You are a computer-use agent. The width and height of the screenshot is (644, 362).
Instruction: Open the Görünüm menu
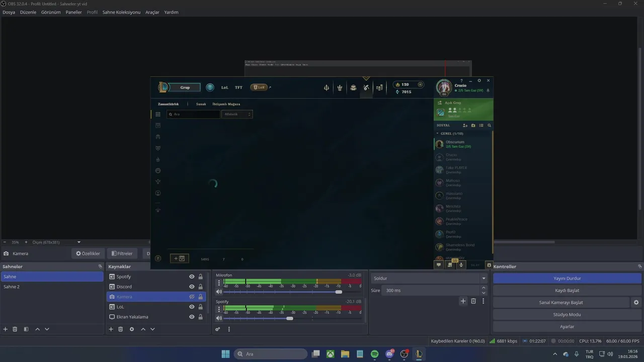pos(51,12)
